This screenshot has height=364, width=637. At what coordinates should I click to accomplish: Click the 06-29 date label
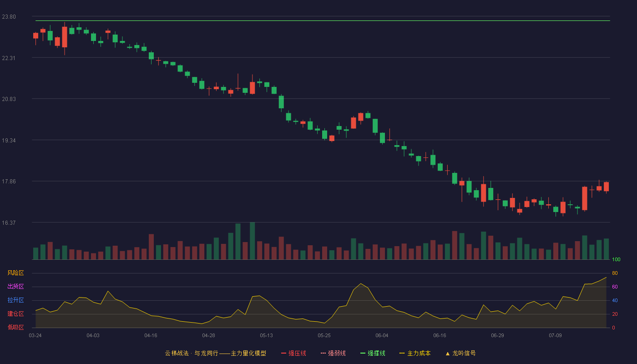(497, 335)
